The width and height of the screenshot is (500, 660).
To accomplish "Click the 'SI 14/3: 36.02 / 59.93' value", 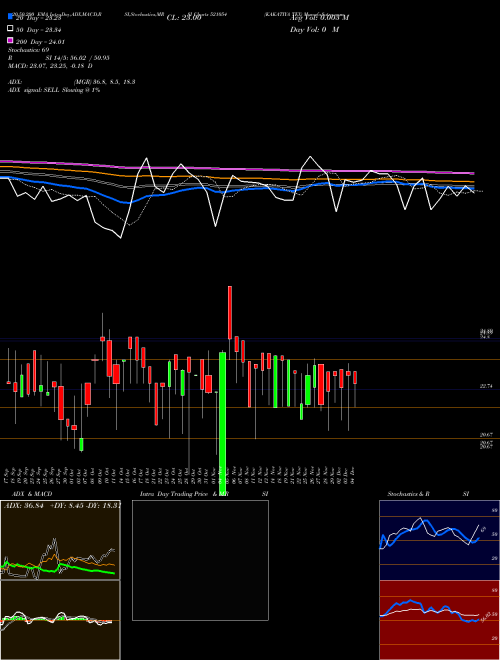I will [77, 58].
